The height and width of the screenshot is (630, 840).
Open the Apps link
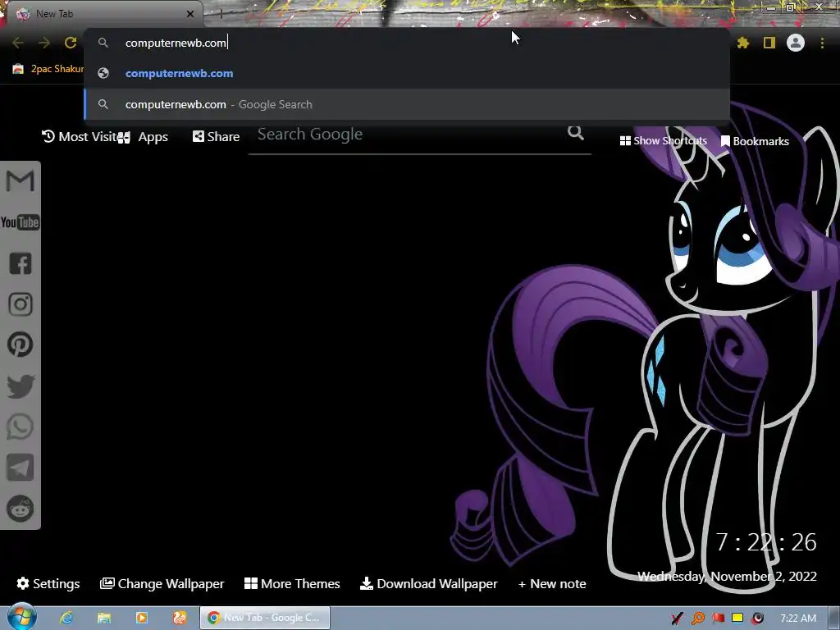[x=143, y=137]
